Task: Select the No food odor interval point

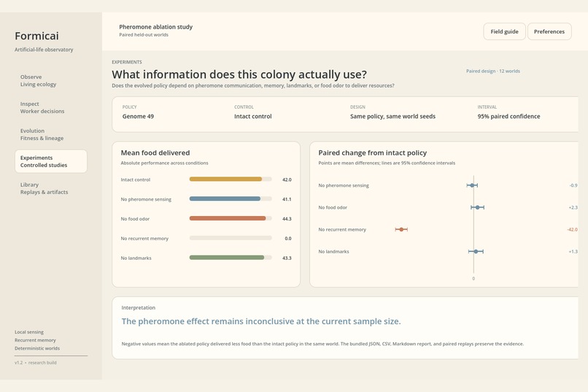Action: (x=477, y=207)
